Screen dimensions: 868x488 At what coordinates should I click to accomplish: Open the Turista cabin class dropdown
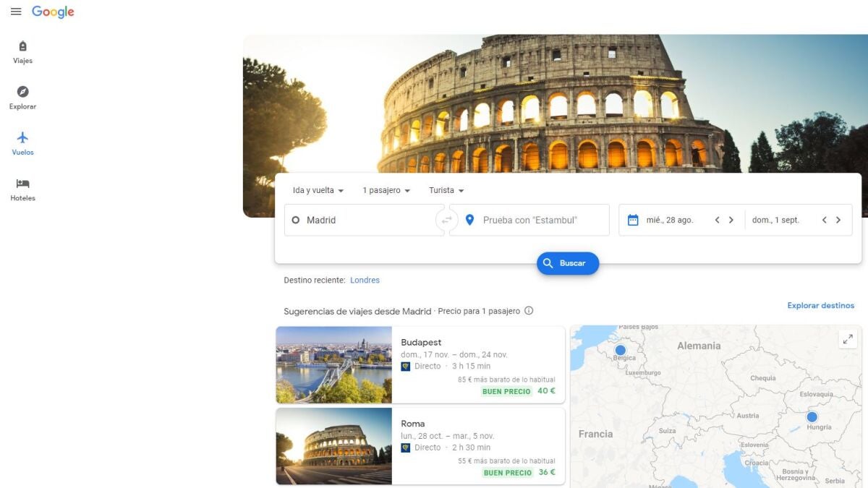tap(446, 190)
